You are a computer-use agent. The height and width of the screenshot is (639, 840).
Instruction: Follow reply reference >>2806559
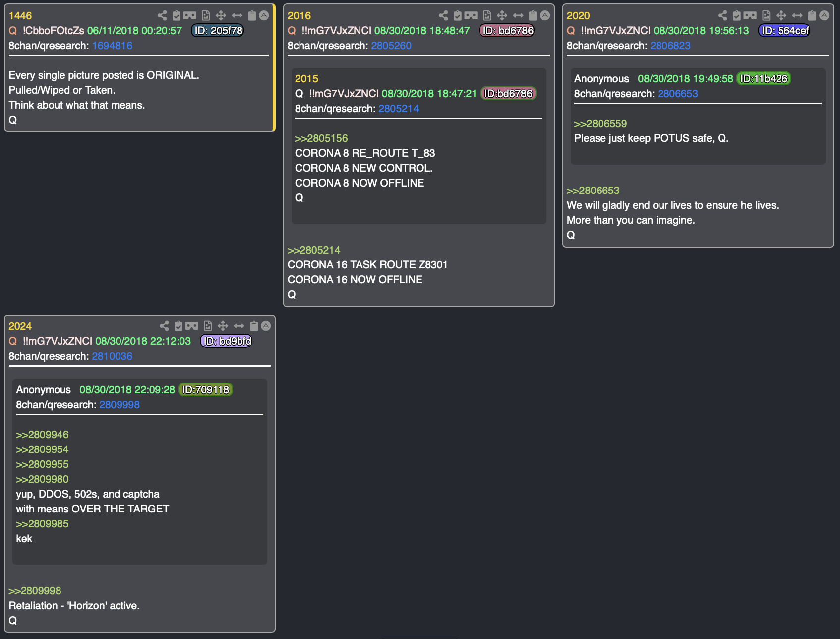(x=600, y=124)
